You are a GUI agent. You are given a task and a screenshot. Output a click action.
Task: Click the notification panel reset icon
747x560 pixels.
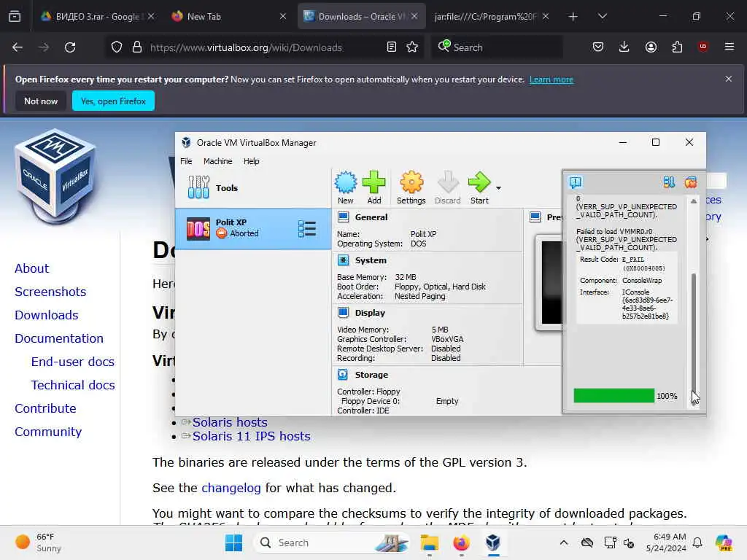[690, 182]
